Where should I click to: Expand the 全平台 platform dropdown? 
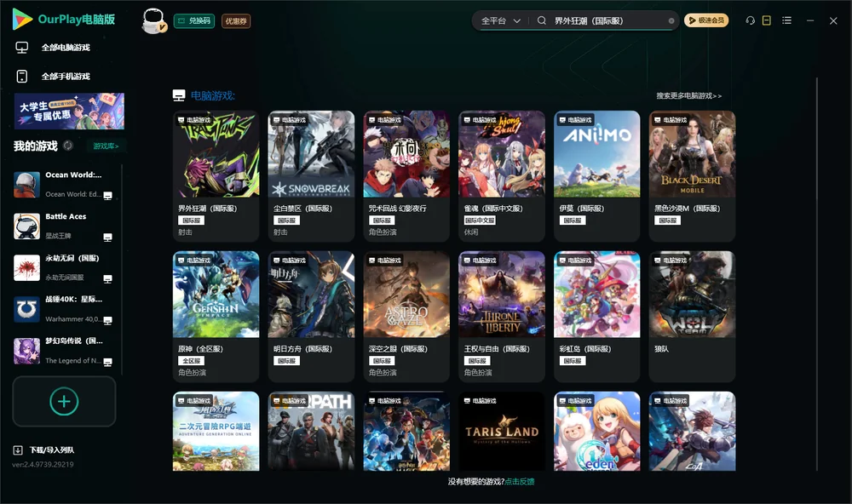click(x=500, y=20)
